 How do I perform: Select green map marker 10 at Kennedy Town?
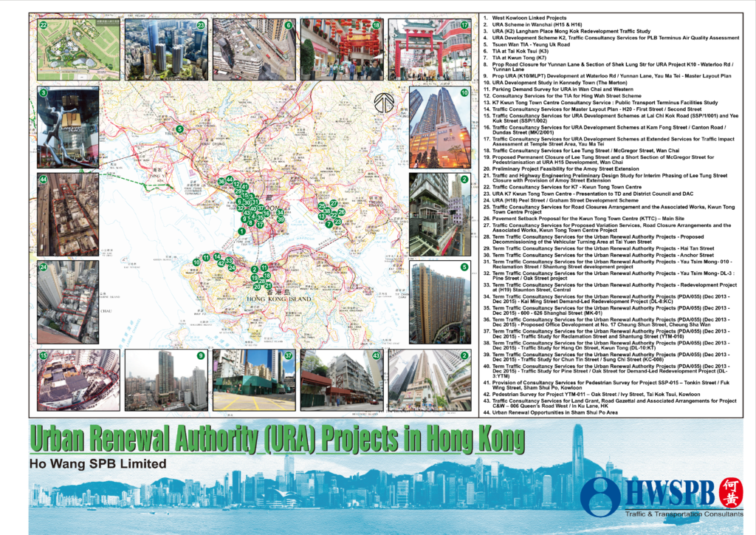(196, 262)
